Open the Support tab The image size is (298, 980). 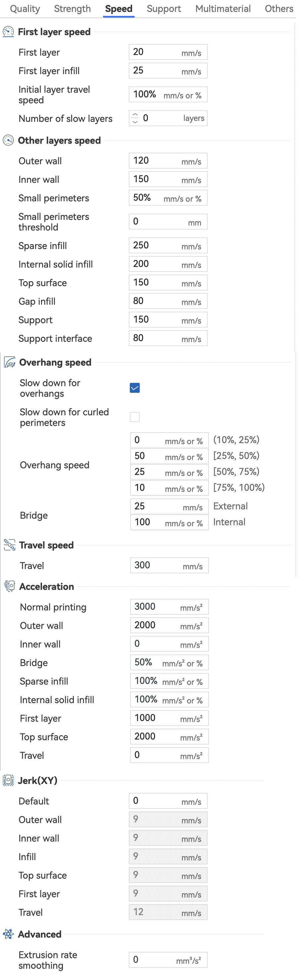164,9
